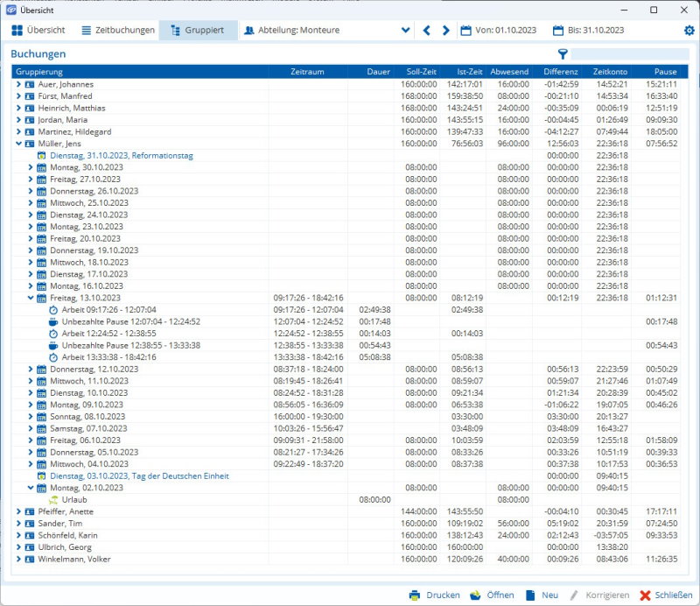Click the settings gear icon
The width and height of the screenshot is (700, 606).
pyautogui.click(x=689, y=31)
